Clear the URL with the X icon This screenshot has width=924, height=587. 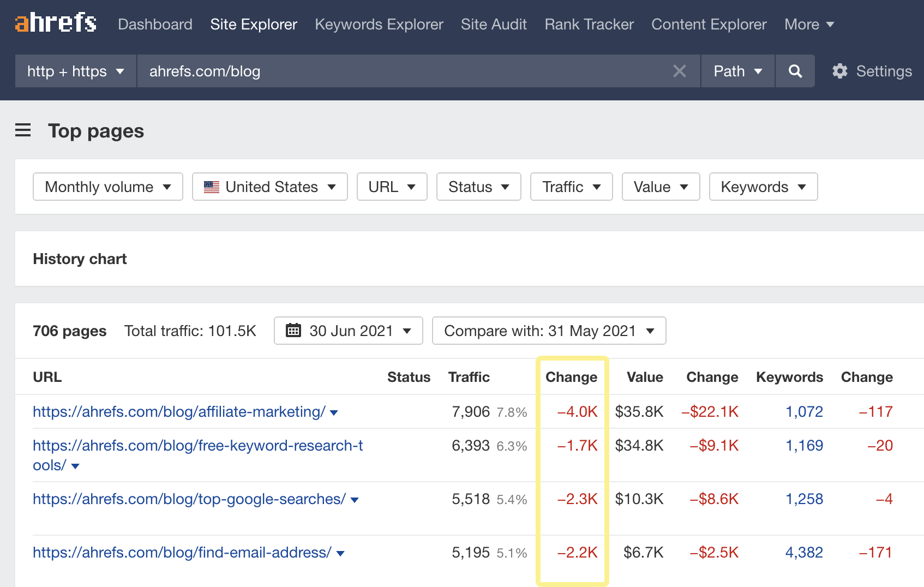(679, 71)
